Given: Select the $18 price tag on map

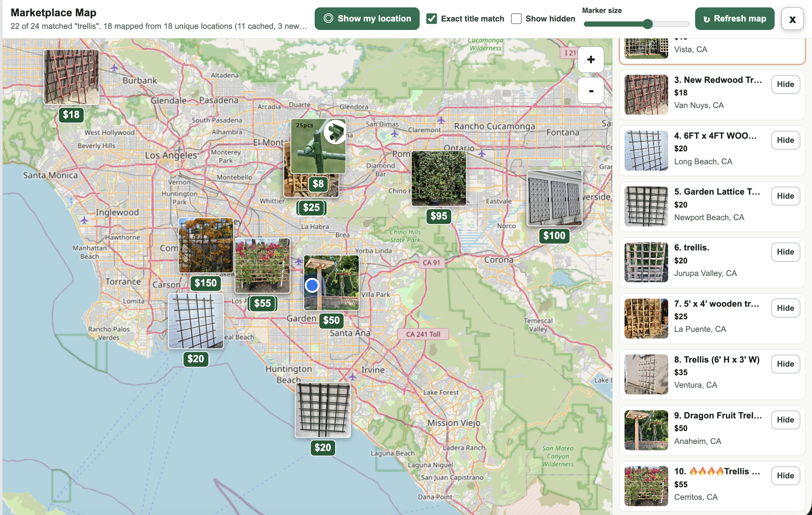Looking at the screenshot, I should click(71, 115).
